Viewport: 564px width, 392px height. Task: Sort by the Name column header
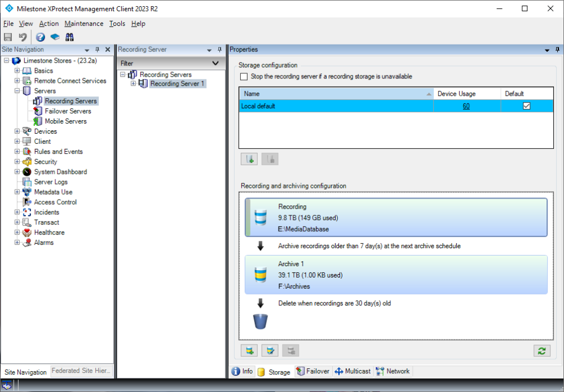click(336, 94)
